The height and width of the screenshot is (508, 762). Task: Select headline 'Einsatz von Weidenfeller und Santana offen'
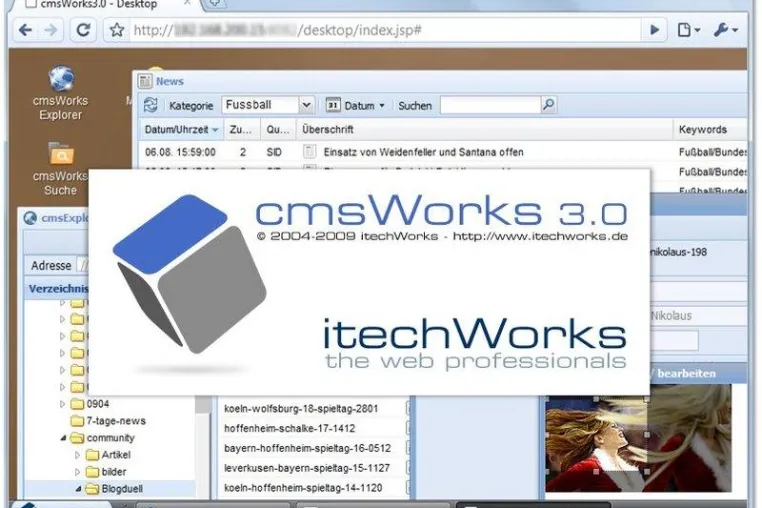pyautogui.click(x=423, y=152)
